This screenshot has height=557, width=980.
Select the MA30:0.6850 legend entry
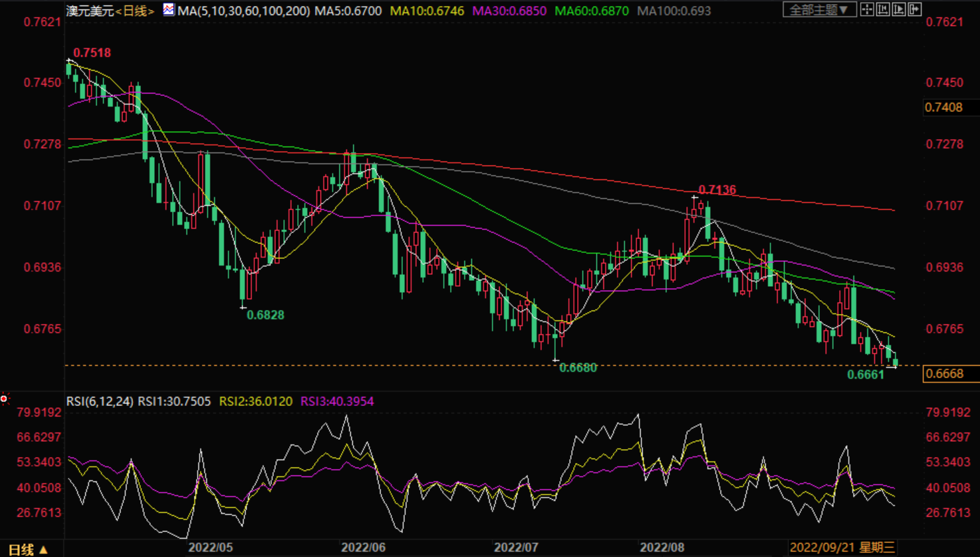coord(510,11)
